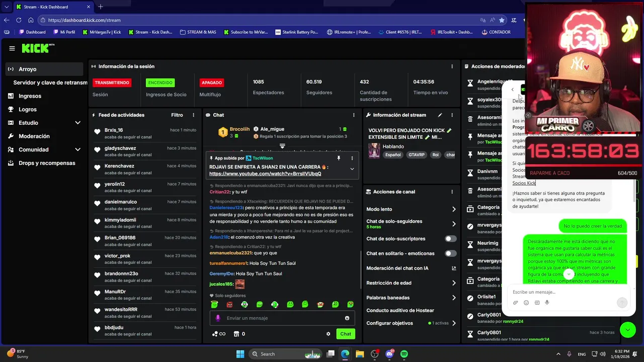Viewport: 644px width, 362px height.
Task: Open the Kick hamburger menu
Action: [12, 48]
